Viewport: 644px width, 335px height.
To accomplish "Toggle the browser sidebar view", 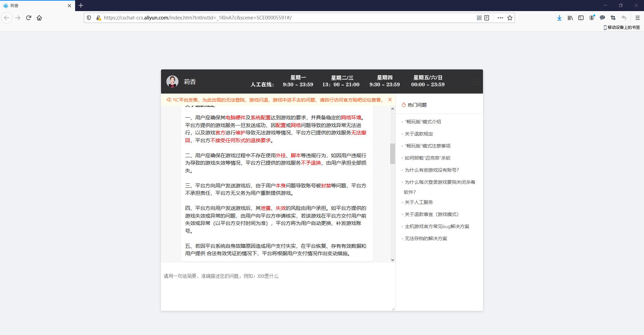I will [581, 18].
